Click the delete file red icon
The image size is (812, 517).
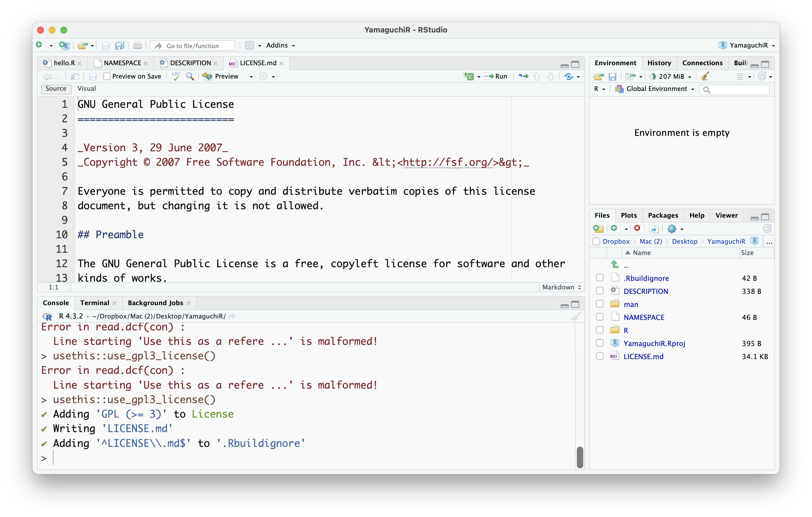point(637,228)
